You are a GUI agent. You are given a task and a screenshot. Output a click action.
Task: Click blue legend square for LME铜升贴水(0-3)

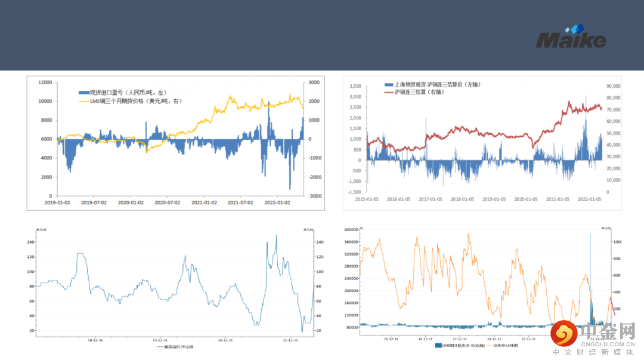coord(438,346)
